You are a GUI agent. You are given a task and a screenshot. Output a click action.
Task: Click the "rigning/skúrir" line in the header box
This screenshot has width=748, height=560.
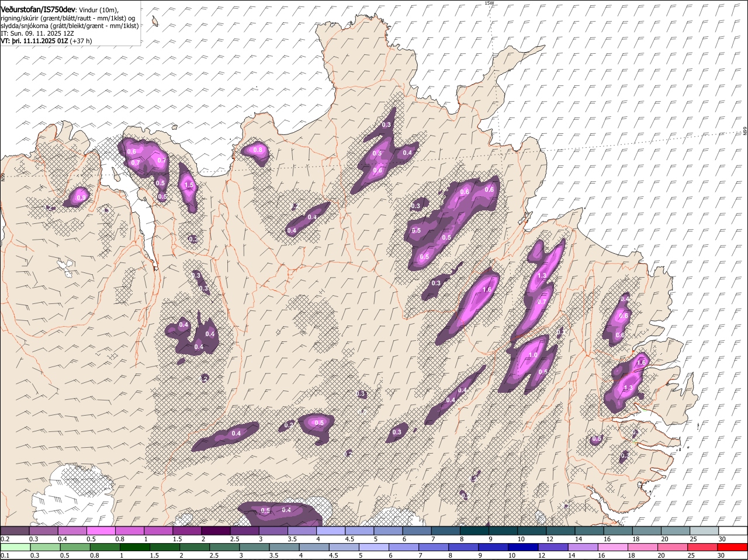(x=68, y=18)
